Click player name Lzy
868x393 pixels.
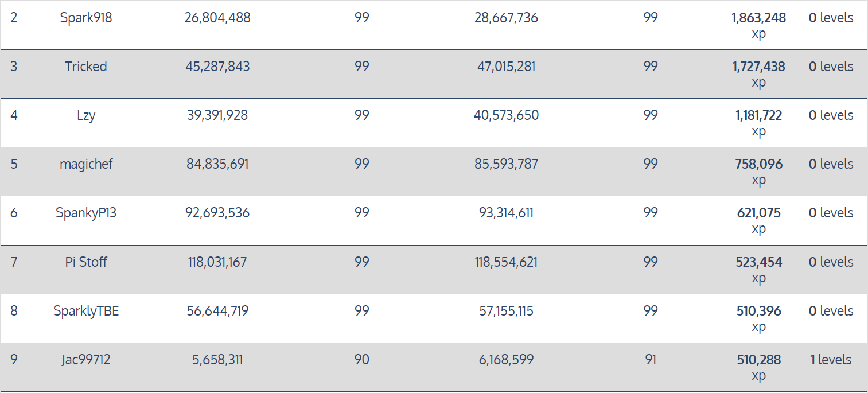tap(86, 115)
